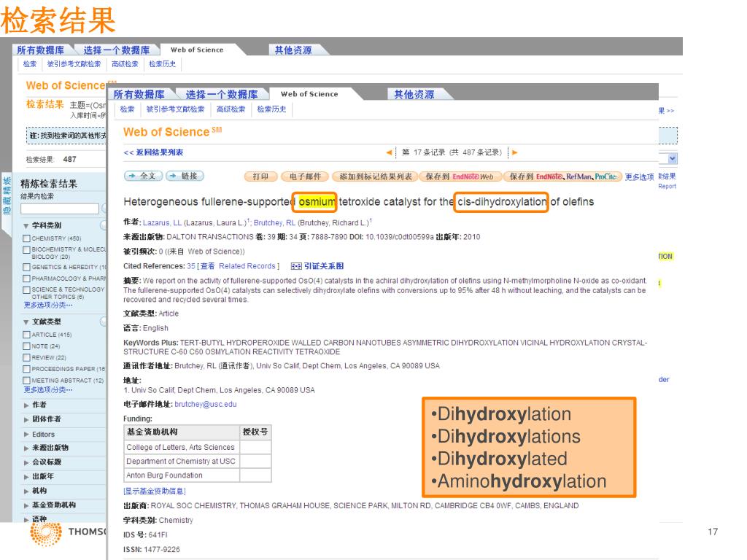Viewport: 747px width, 560px height.
Task: Check PHARMACOLOGY & PHARMACY filter
Action: (x=27, y=279)
